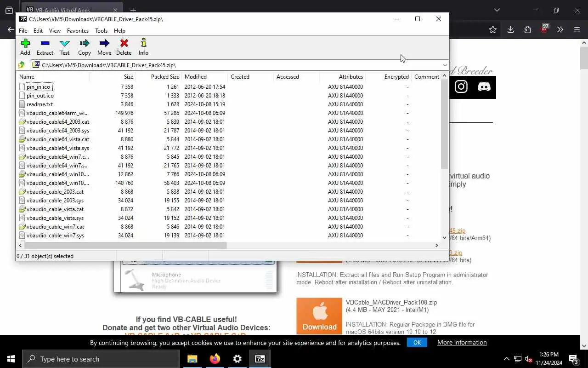Viewport: 588px width, 368px height.
Task: Click the Delete toolbar icon
Action: [x=124, y=43]
